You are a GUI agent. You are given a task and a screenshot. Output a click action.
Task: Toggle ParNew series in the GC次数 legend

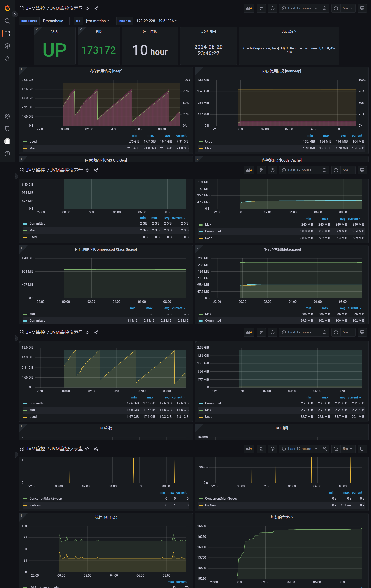(x=35, y=505)
